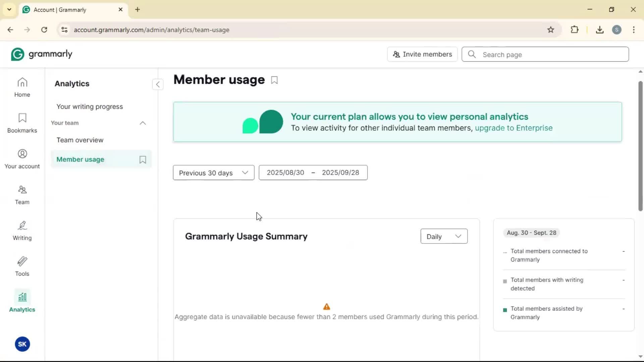Click the SK profile avatar
This screenshot has height=362, width=644.
(x=22, y=344)
